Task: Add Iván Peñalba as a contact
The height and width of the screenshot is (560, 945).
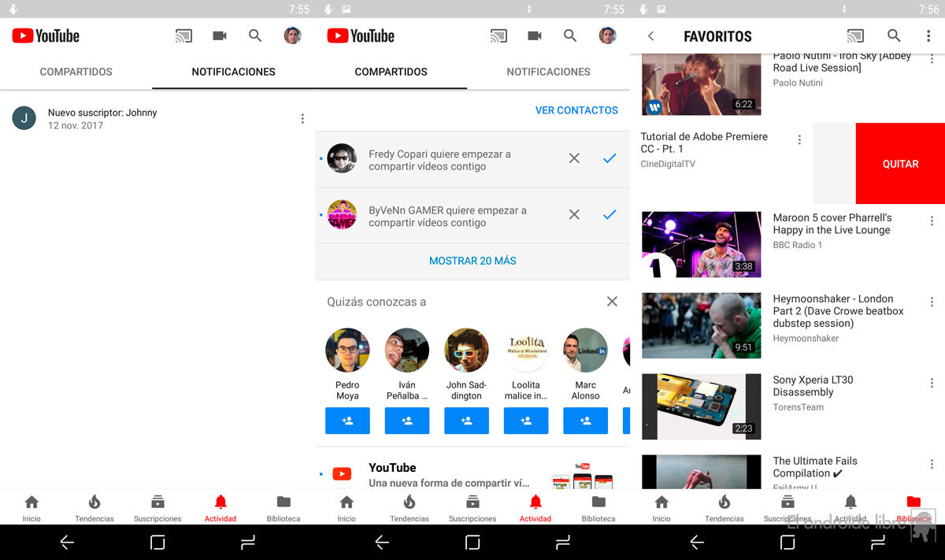Action: 407,421
